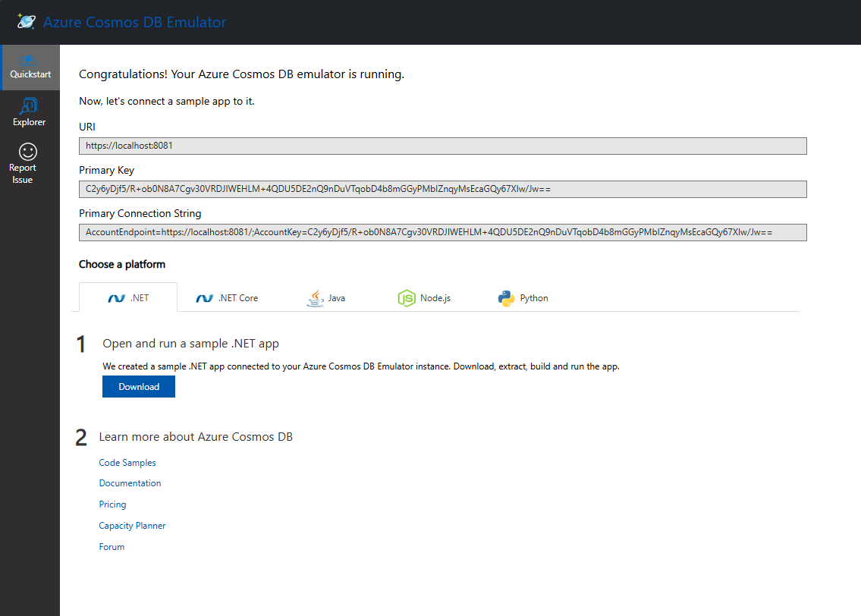Switch to the .NET platform tab
This screenshot has height=616, width=861.
click(128, 297)
